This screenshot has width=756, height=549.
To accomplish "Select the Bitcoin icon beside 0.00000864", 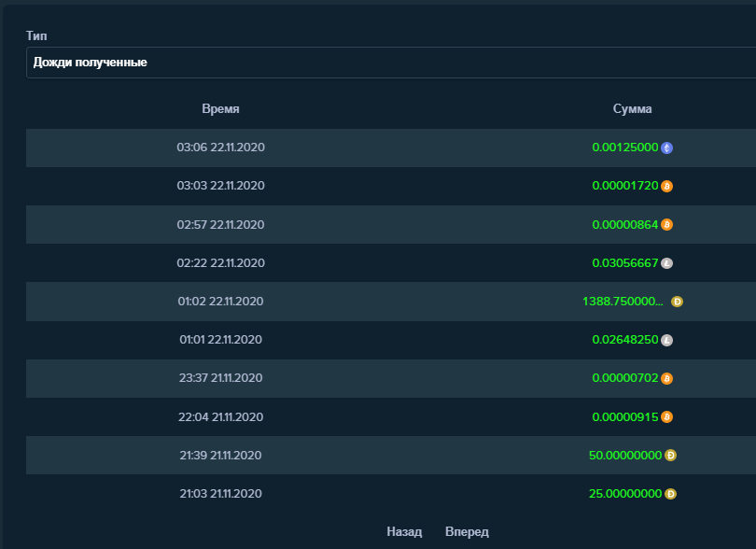I will point(666,225).
